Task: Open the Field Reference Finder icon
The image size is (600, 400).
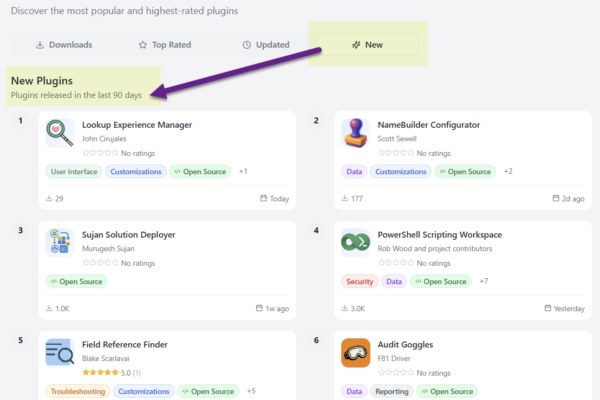Action: click(x=60, y=353)
